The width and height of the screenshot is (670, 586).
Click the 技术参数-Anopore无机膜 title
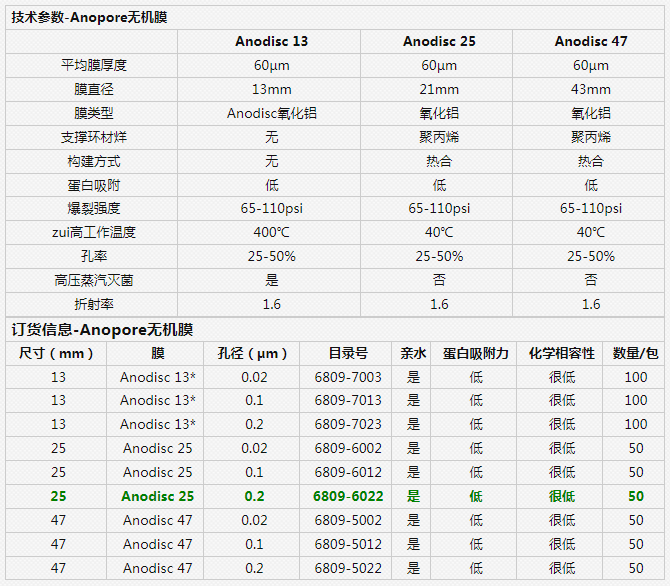[x=89, y=18]
